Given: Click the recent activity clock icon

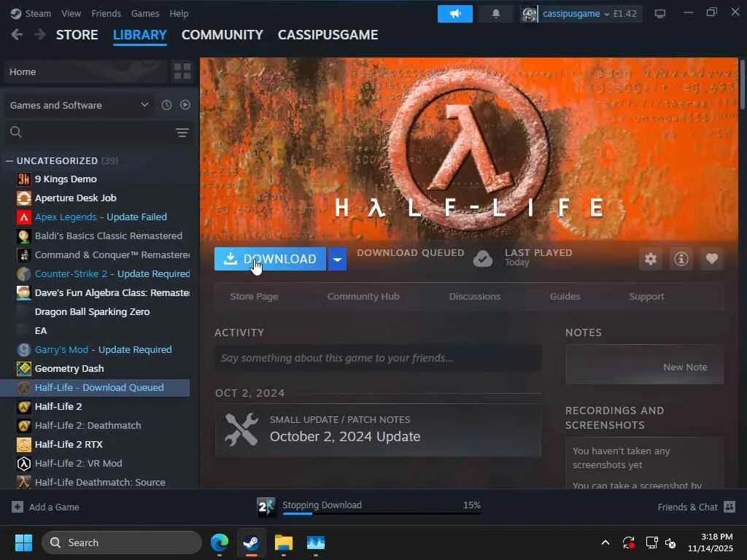Looking at the screenshot, I should click(x=166, y=105).
